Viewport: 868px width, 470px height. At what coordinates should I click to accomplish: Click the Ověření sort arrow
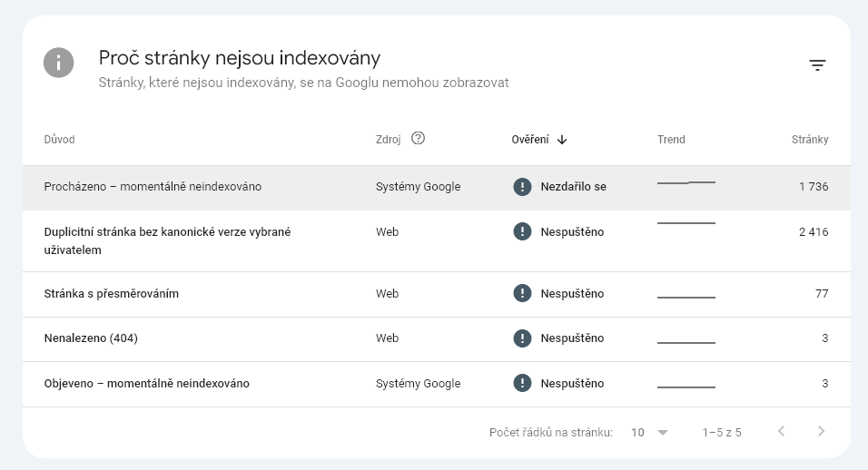562,140
